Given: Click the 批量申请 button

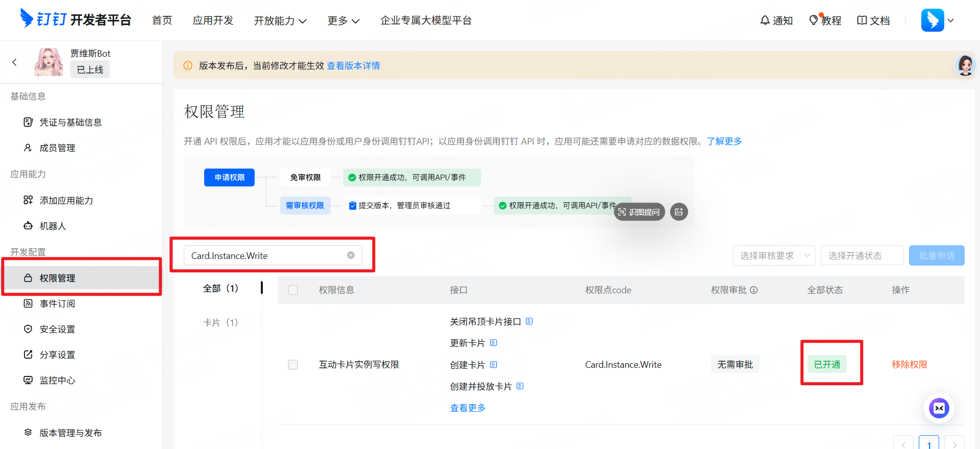Looking at the screenshot, I should (937, 255).
